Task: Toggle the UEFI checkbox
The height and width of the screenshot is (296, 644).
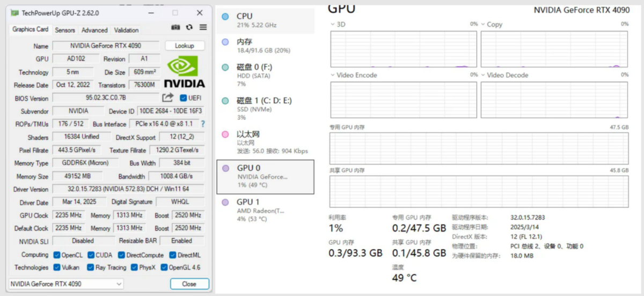Action: (184, 98)
